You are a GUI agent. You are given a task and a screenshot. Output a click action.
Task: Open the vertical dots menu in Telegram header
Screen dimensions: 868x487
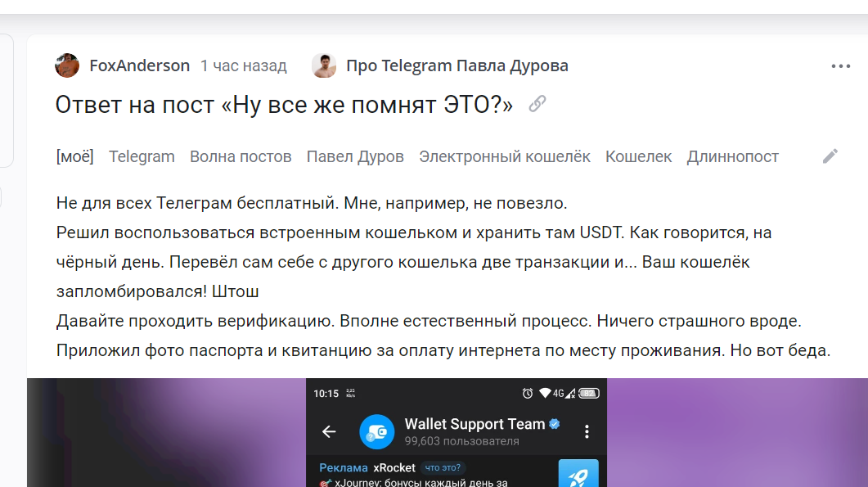tap(587, 431)
